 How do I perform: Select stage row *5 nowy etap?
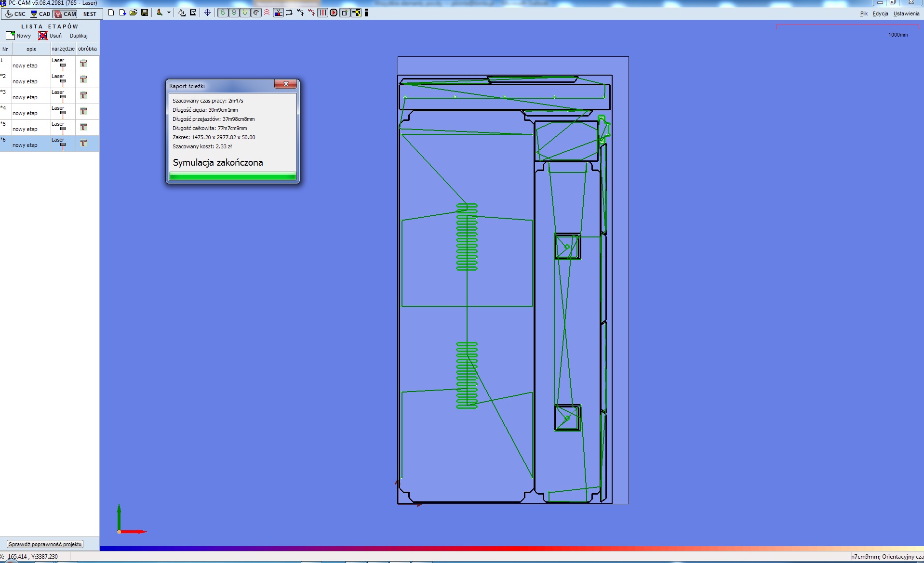coord(49,127)
